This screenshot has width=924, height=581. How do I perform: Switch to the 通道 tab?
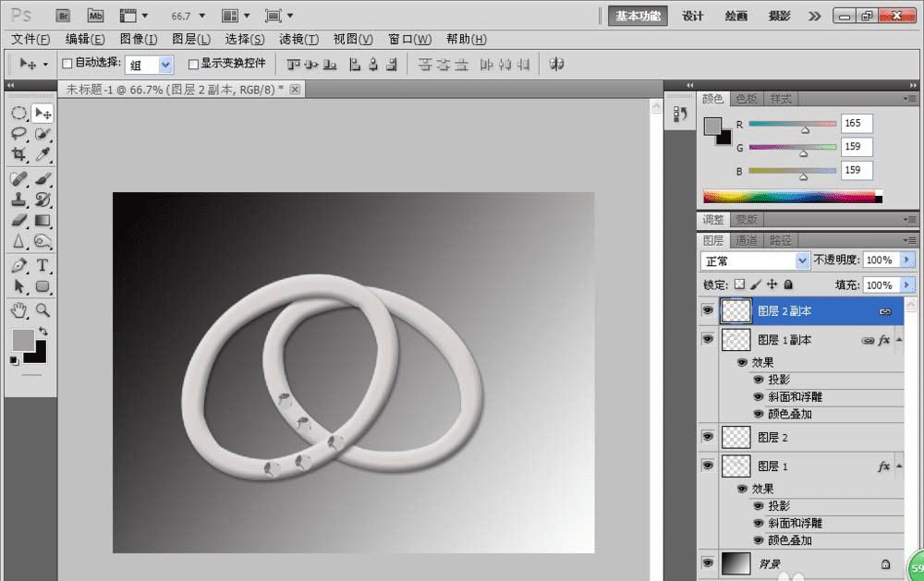pos(747,240)
